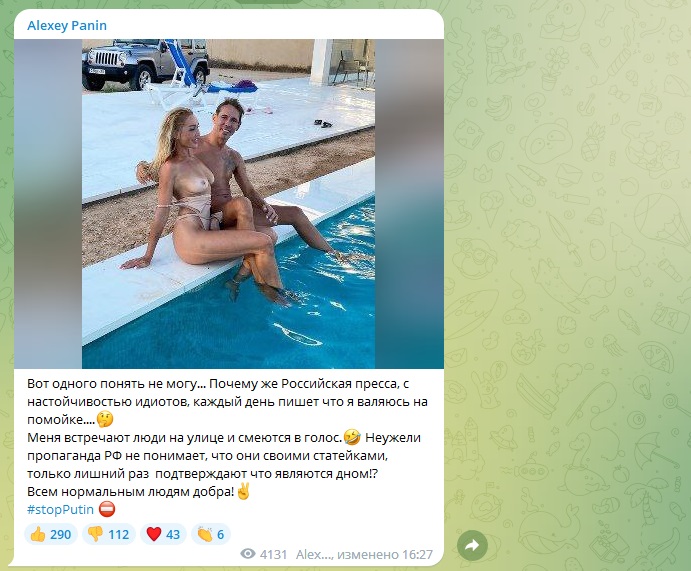Click the 4131 view count
This screenshot has width=691, height=571.
coord(273,554)
